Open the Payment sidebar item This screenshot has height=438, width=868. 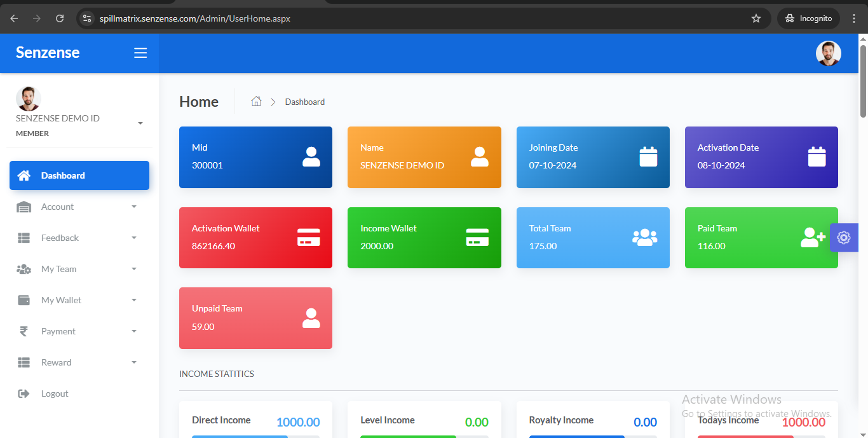point(79,331)
